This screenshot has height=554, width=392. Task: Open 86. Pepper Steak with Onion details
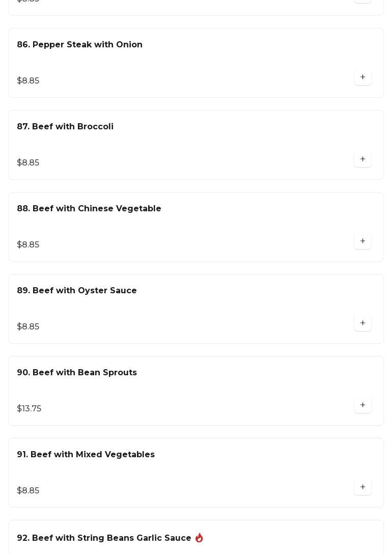coord(80,45)
